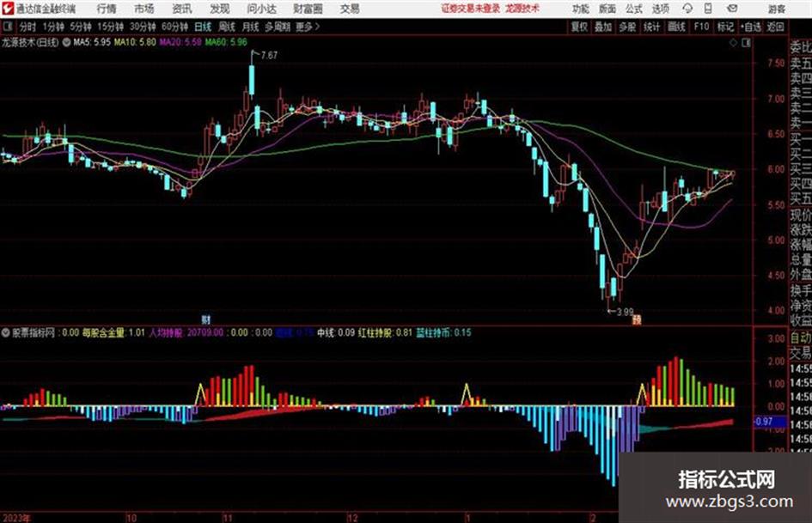Image resolution: width=812 pixels, height=523 pixels.
Task: Click the 财 event marker on chart
Action: [x=206, y=319]
